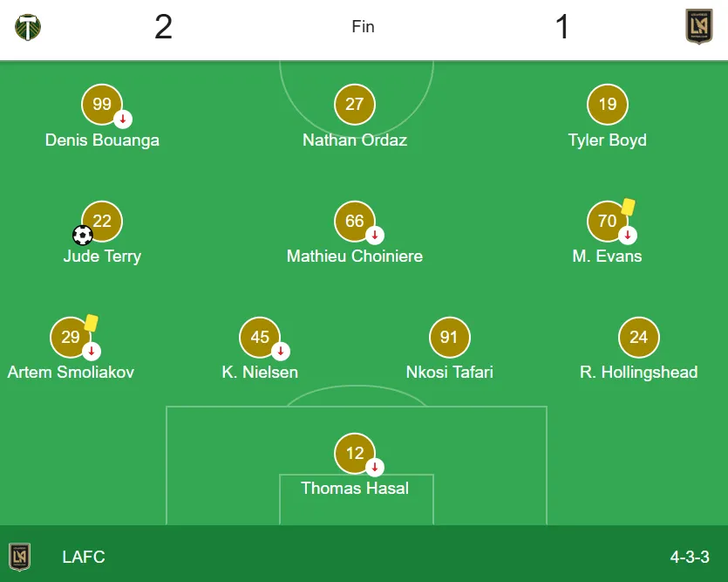
Task: Click the away score of 1
Action: click(561, 27)
